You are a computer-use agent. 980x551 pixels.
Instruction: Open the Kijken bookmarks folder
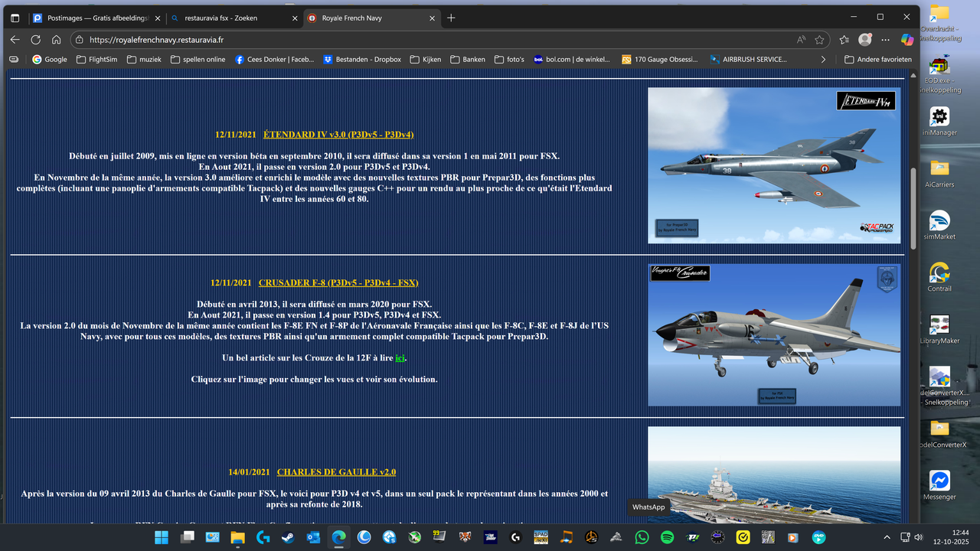tap(426, 59)
